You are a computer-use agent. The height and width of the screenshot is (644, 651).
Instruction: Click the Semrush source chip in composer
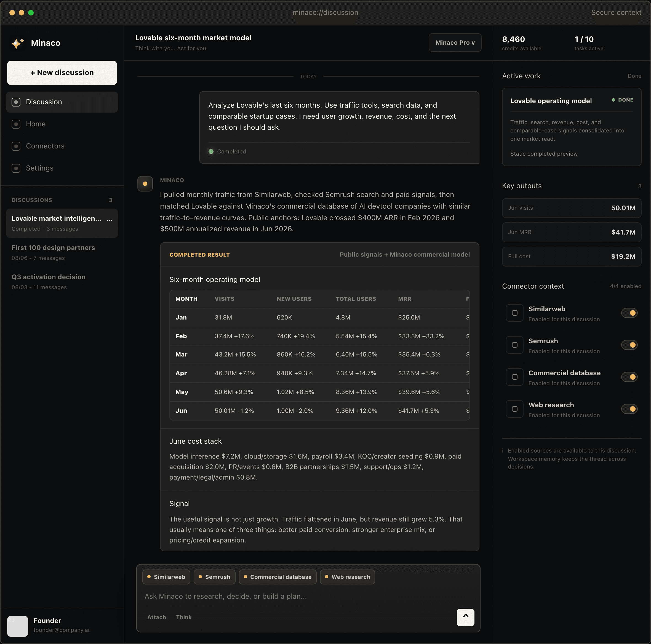tap(214, 577)
